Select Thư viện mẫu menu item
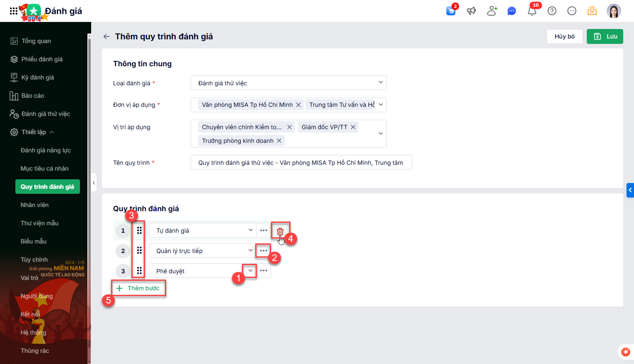The image size is (634, 364). [40, 223]
